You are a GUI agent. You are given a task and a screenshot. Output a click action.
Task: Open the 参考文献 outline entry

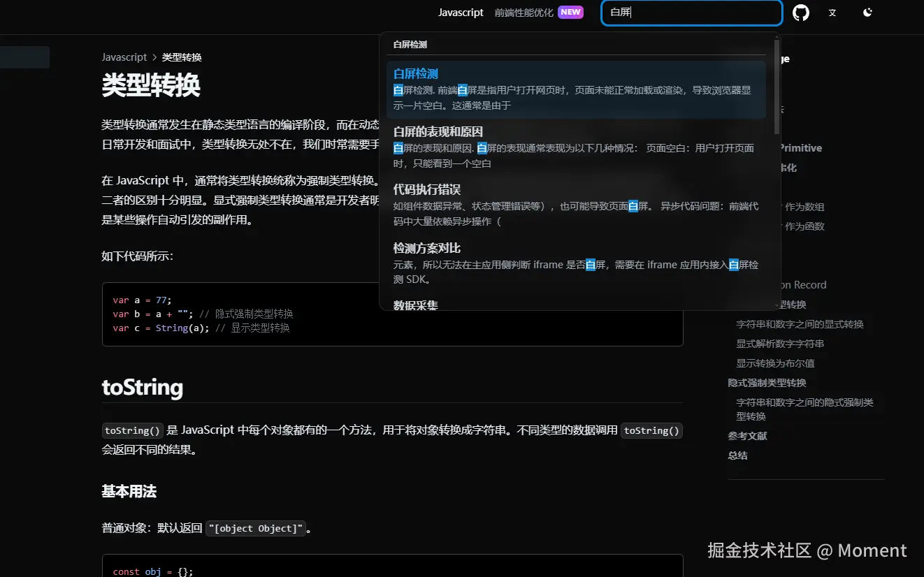747,435
